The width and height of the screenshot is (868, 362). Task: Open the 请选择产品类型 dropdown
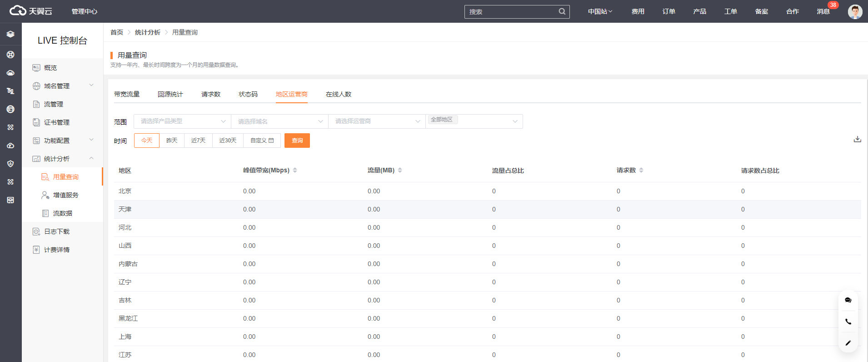pos(183,121)
